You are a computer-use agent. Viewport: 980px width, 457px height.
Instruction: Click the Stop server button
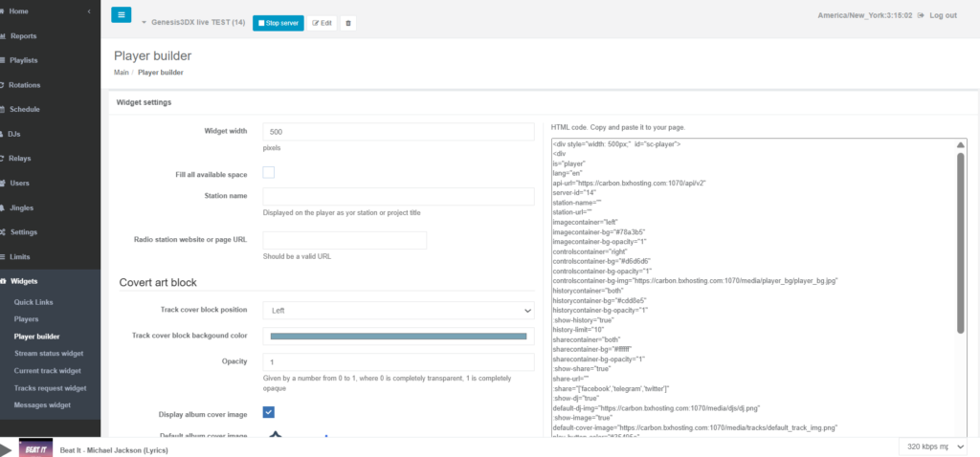click(278, 22)
